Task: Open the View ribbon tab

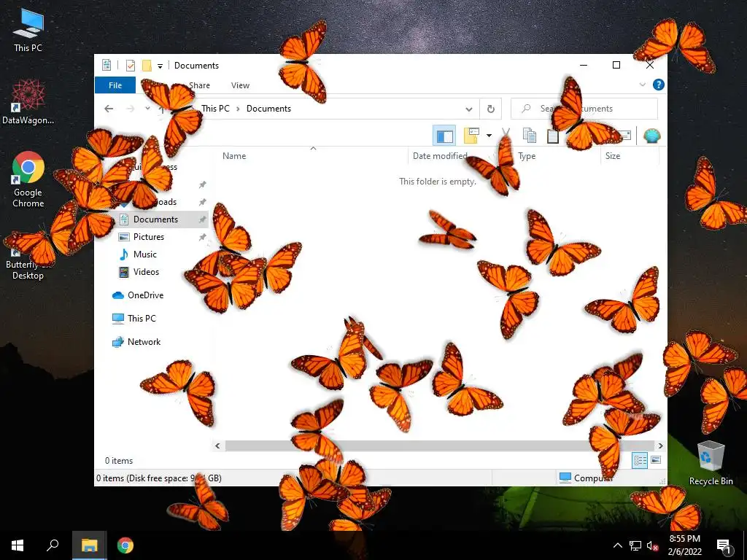Action: pos(240,85)
